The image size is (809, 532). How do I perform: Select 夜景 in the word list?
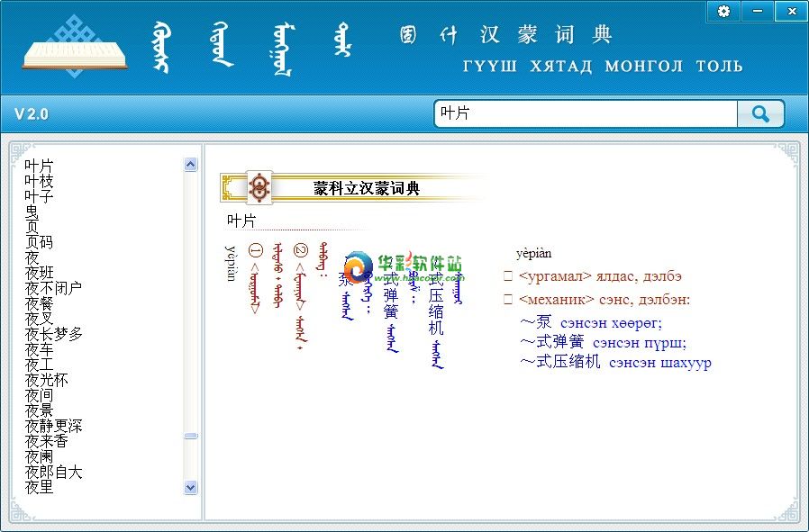point(39,410)
